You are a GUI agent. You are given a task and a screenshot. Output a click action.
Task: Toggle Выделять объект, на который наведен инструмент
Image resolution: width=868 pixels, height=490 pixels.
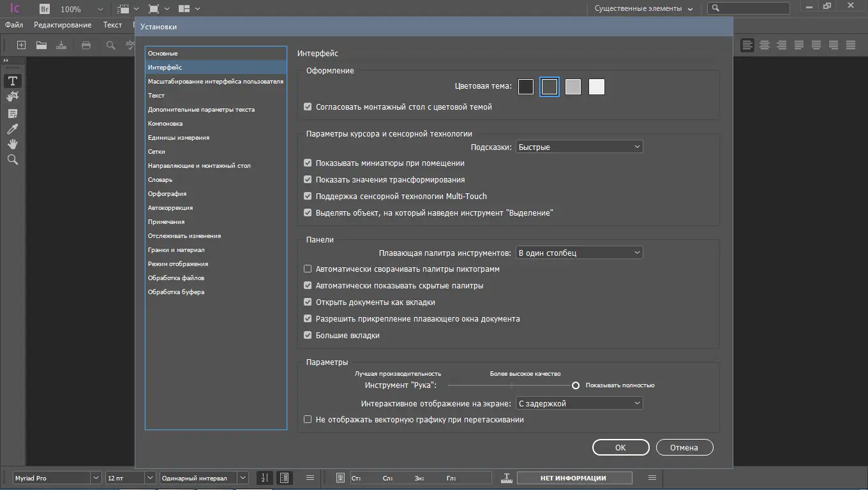coord(308,213)
